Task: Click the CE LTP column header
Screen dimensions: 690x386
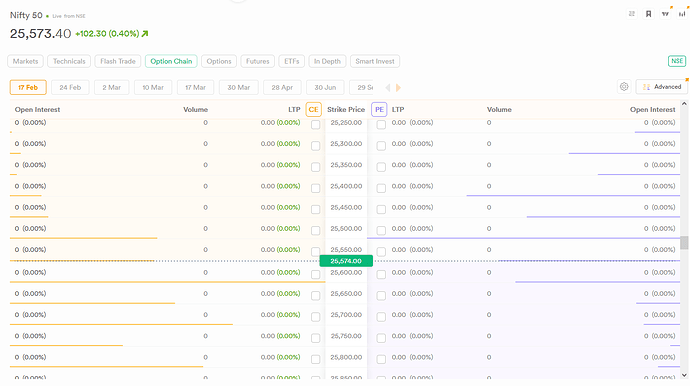Action: 294,110
